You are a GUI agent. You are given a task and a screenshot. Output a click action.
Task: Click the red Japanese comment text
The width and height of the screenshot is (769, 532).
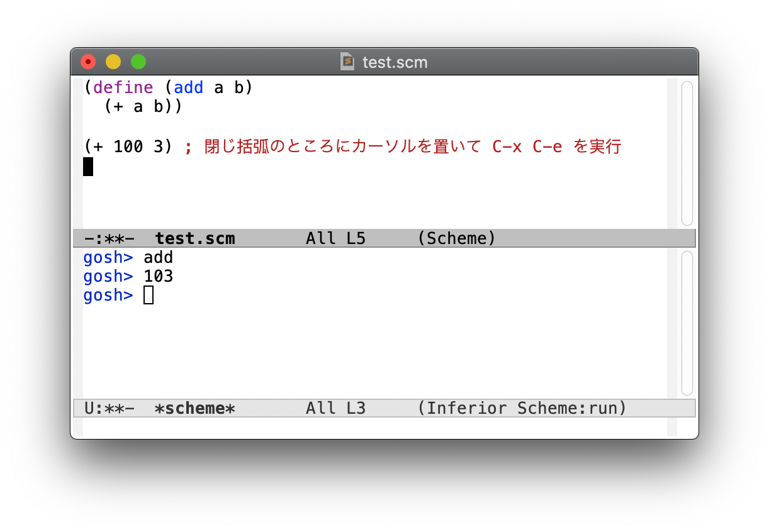(403, 147)
